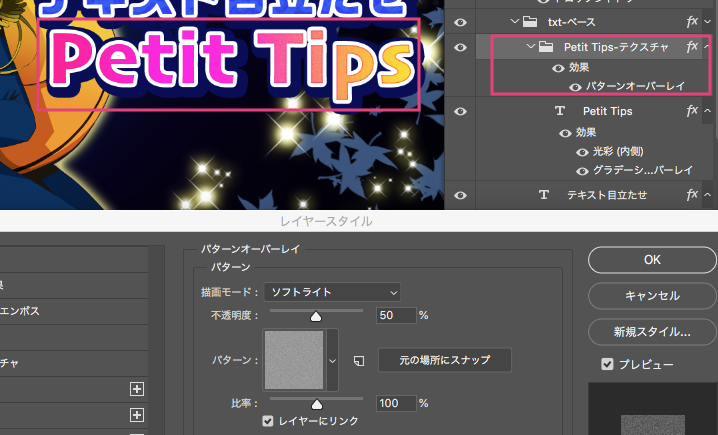Collapse the Petit Tips-テクスチャ group chevron

[x=531, y=46]
